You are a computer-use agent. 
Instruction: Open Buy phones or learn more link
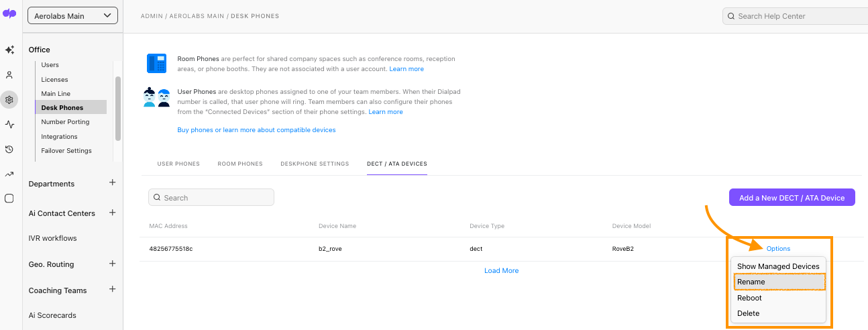(x=256, y=130)
